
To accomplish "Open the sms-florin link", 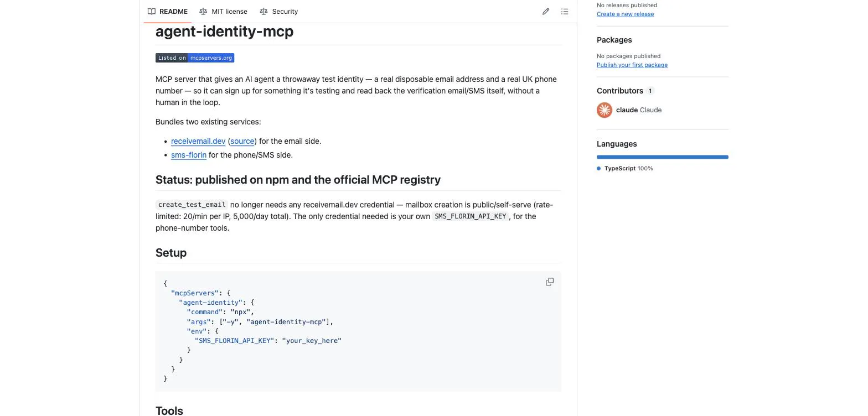I will pos(189,155).
